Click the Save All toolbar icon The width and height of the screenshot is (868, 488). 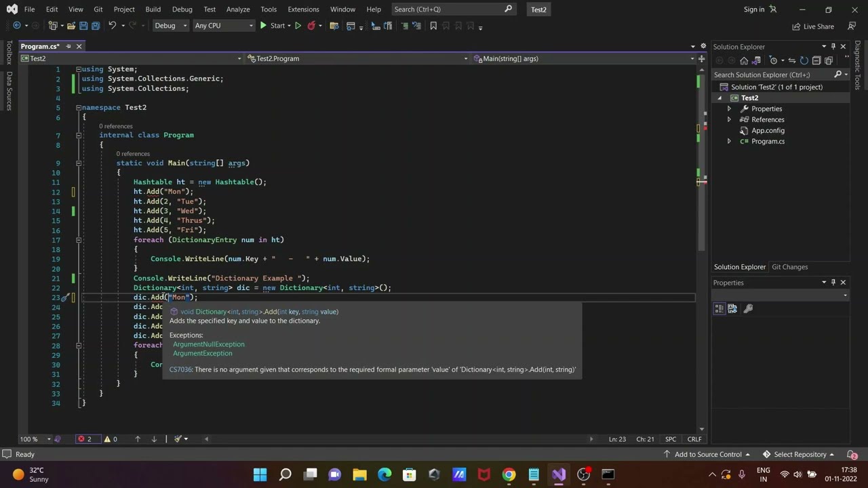(96, 26)
